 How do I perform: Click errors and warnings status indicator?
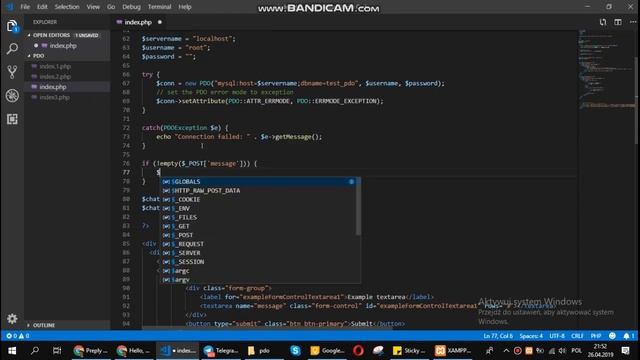[18, 336]
